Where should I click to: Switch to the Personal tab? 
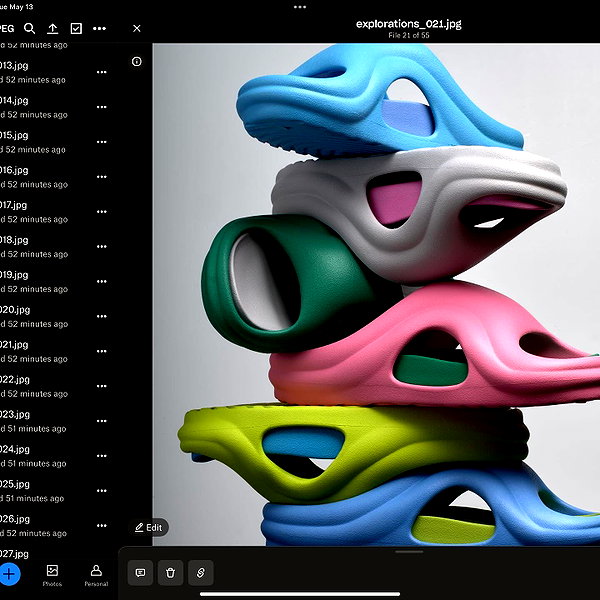point(96,575)
